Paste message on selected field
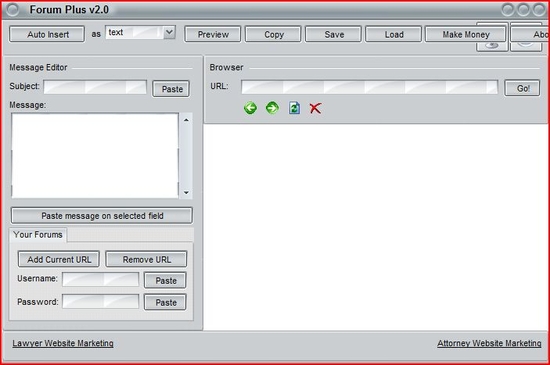This screenshot has width=550, height=365. tap(102, 216)
